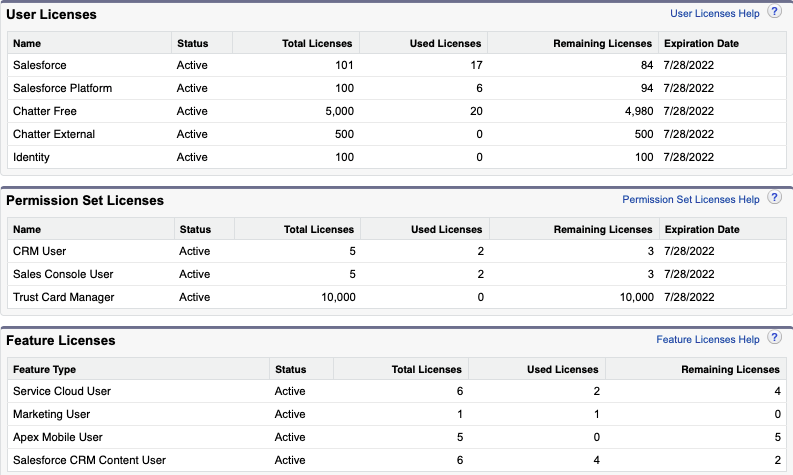Click the Active status of Identity row

(192, 157)
